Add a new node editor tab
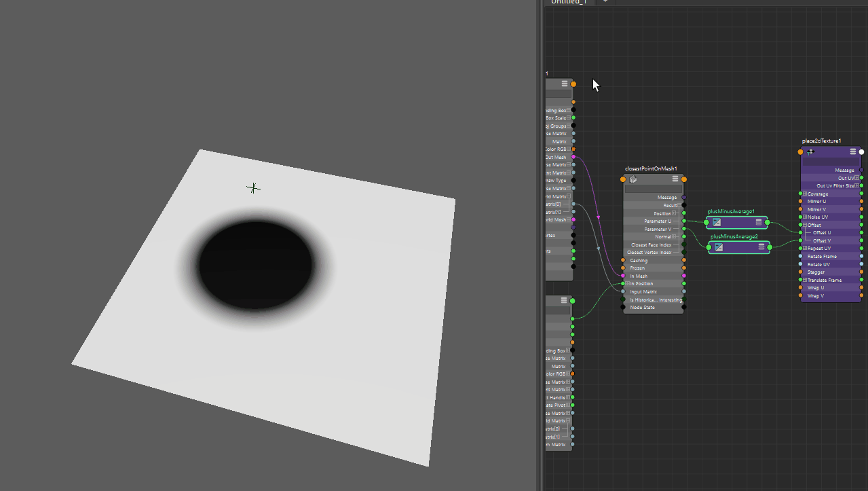This screenshot has width=868, height=491. pos(605,2)
